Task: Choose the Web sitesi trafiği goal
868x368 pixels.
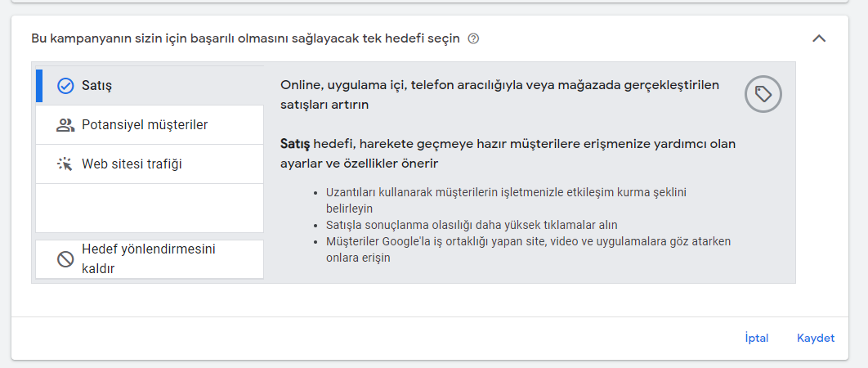Action: click(150, 164)
